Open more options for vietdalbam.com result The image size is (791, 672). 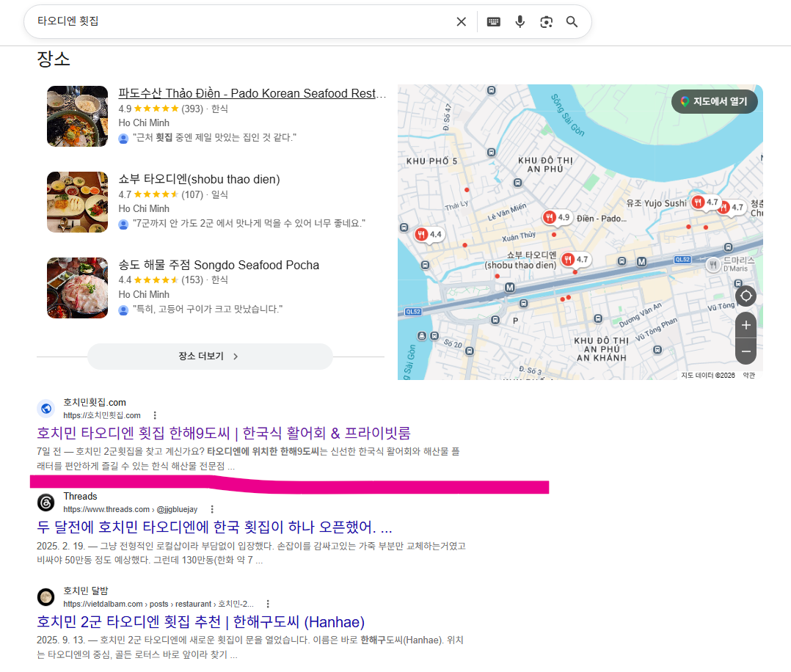coord(268,604)
